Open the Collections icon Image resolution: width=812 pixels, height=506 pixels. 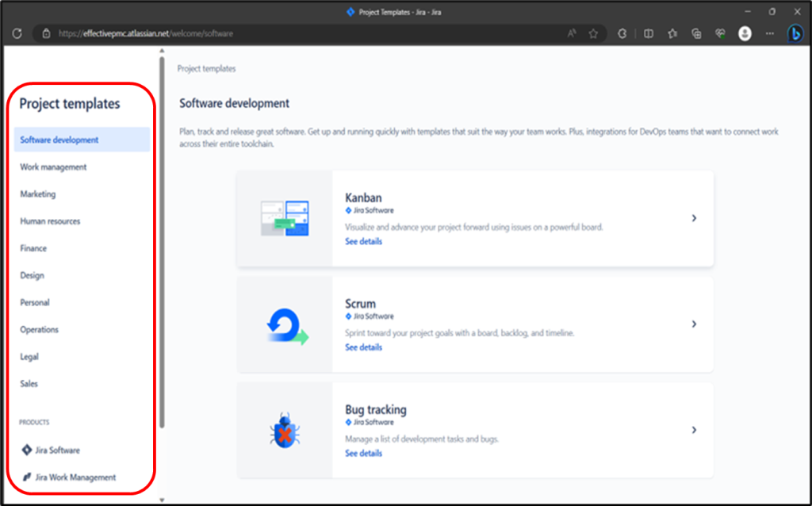pyautogui.click(x=696, y=33)
